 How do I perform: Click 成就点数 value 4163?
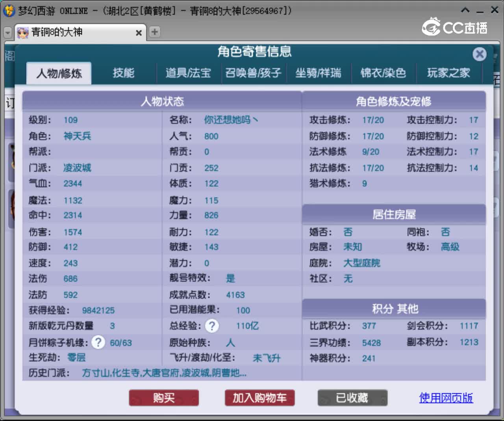pyautogui.click(x=235, y=295)
